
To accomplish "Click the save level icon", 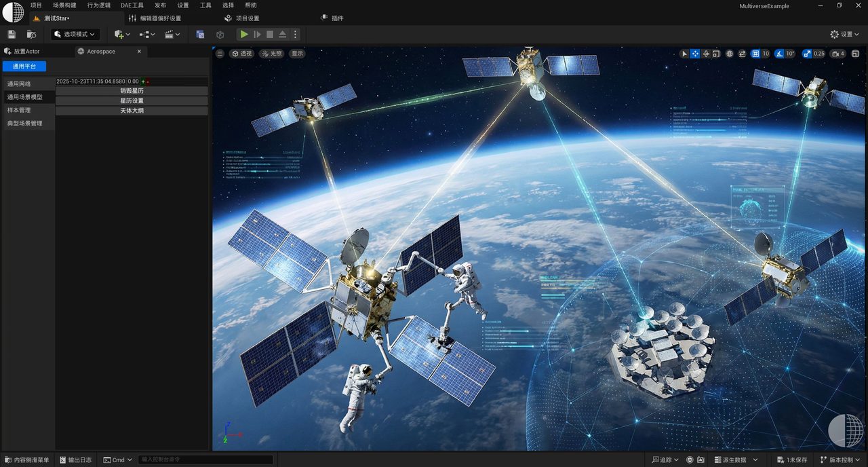I will click(x=12, y=34).
